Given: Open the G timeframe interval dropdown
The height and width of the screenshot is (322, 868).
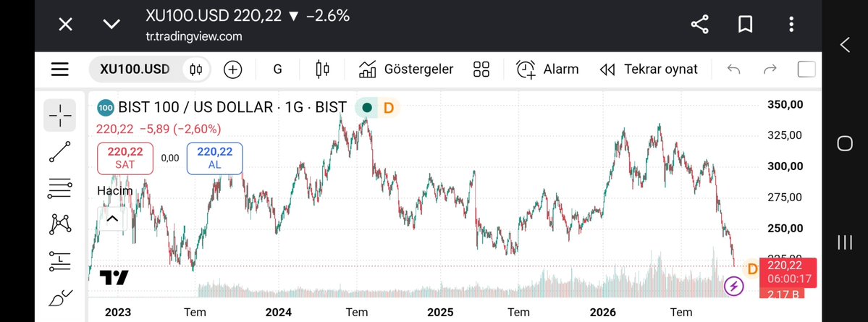Looking at the screenshot, I should [x=277, y=69].
